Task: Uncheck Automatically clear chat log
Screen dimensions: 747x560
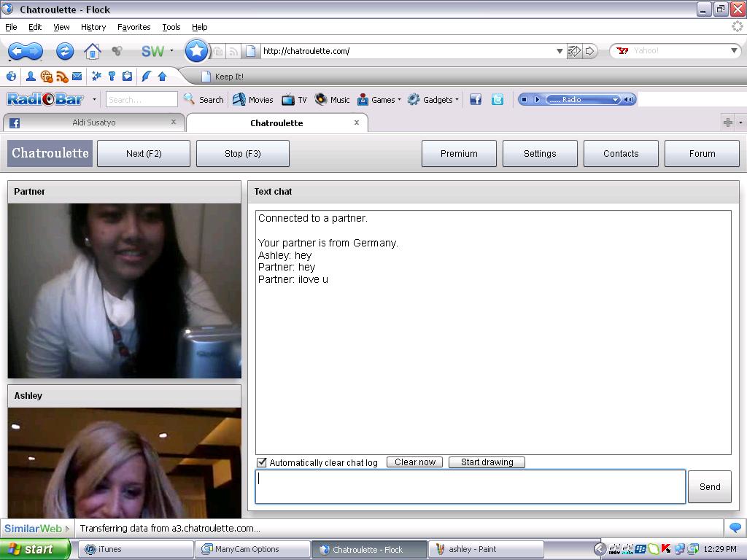Action: pos(262,462)
